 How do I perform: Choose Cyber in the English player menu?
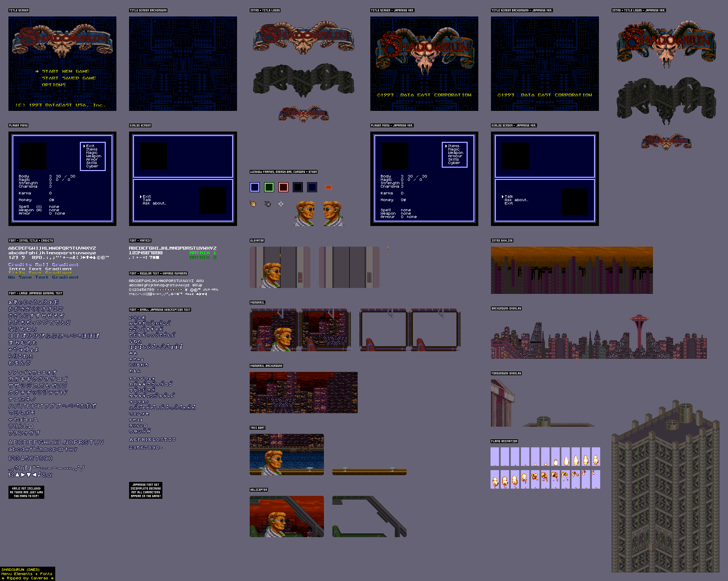[92, 166]
